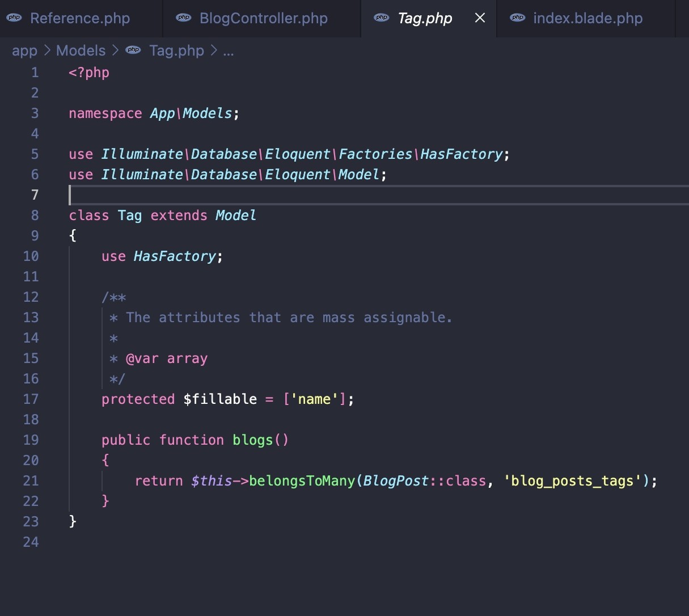Image resolution: width=689 pixels, height=616 pixels.
Task: Click PHP icon on Tag.php tab
Action: [x=382, y=18]
